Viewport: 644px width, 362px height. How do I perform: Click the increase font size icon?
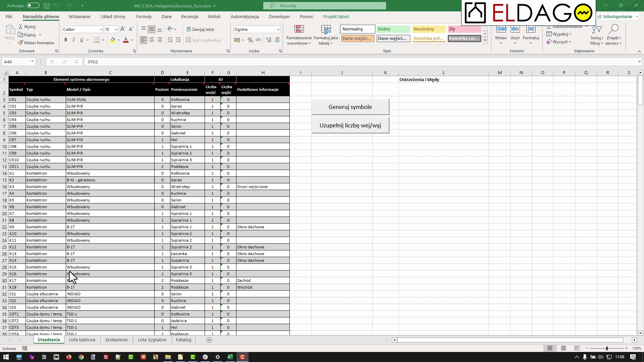pos(123,29)
